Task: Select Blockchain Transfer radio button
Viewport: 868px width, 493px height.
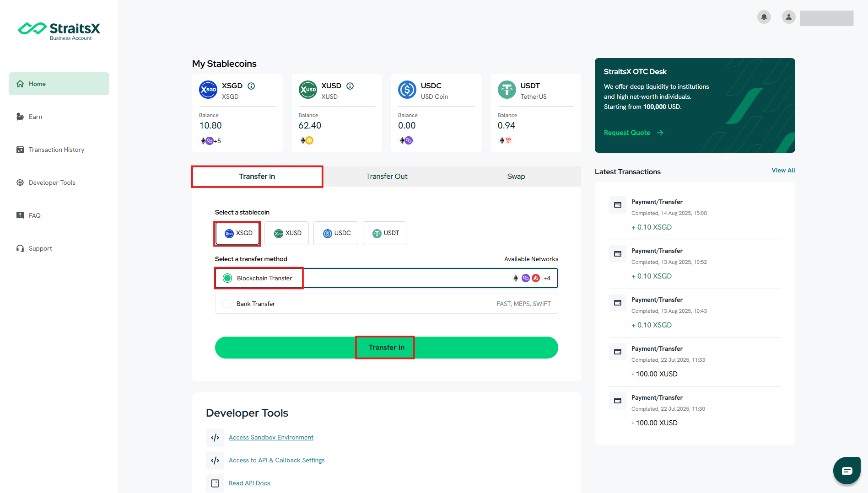Action: point(227,278)
